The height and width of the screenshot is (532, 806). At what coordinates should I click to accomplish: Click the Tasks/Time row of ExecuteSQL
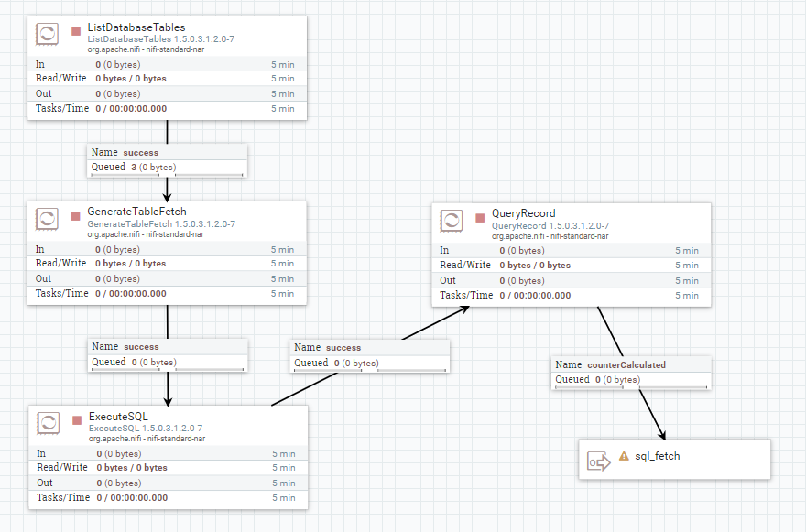coord(169,497)
